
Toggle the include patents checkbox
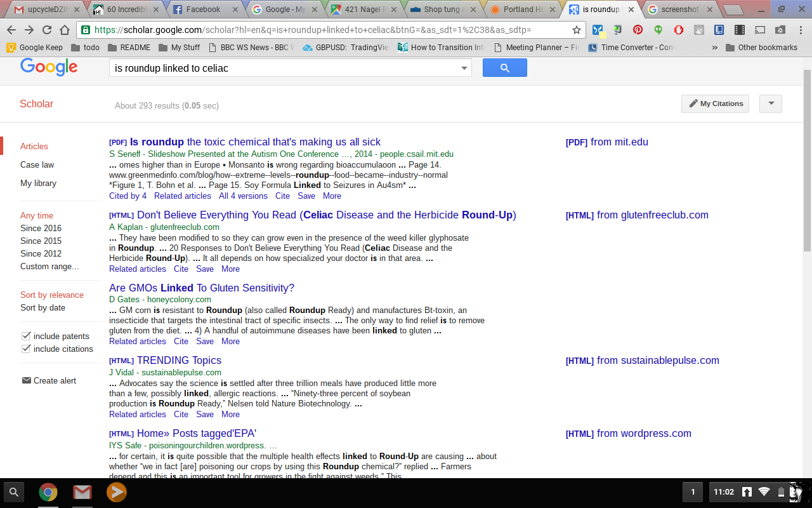[x=26, y=336]
